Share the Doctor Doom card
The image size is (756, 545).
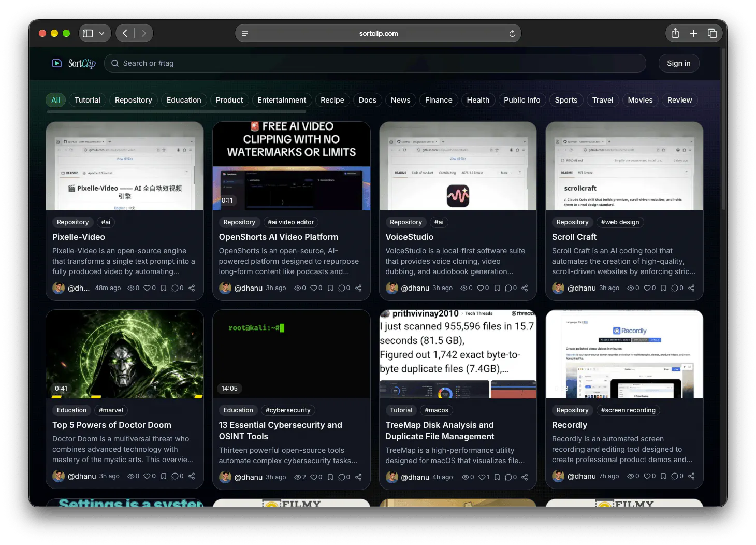192,476
